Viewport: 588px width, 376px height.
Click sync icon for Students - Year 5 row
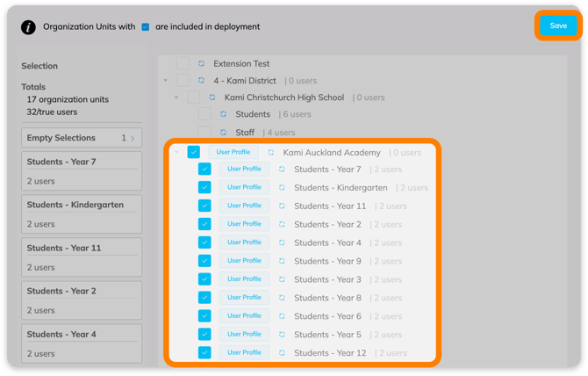pos(282,335)
